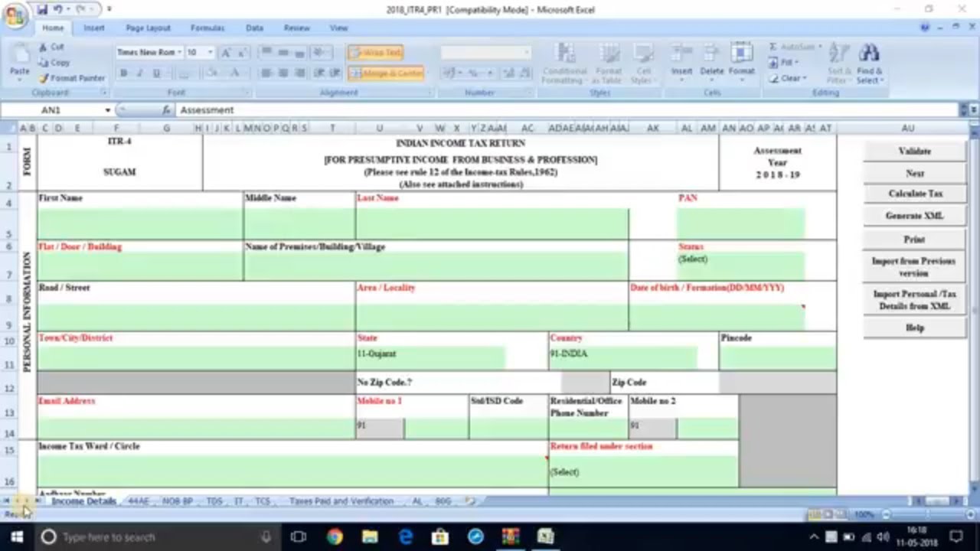Increase font size with Grow Font
Viewport: 980px width, 551px height.
pyautogui.click(x=227, y=53)
